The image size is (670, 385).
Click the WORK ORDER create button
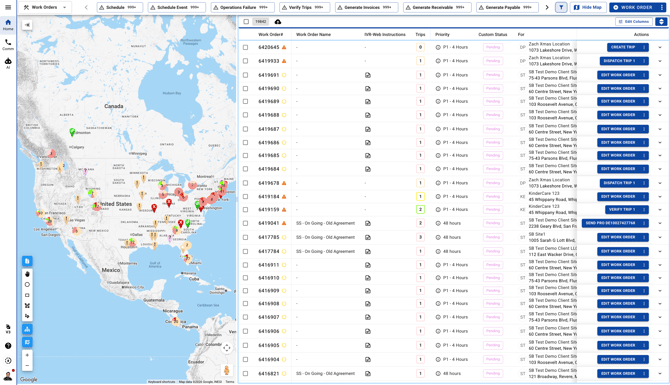pos(633,7)
